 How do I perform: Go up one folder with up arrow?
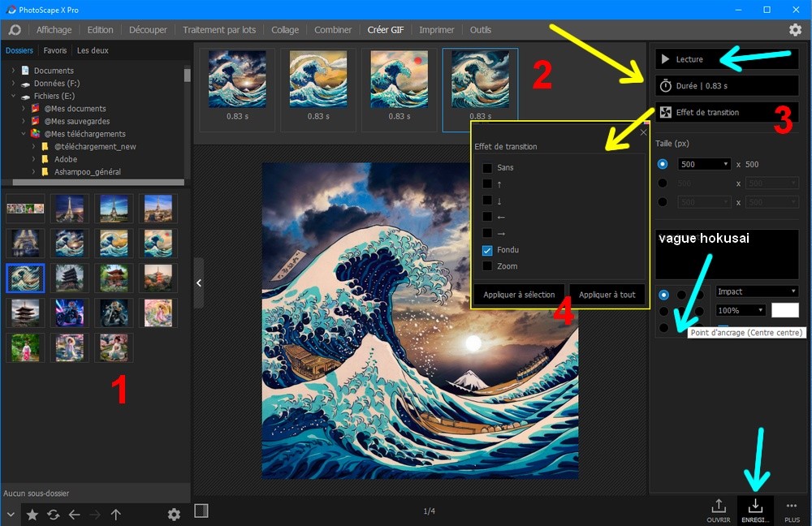click(115, 514)
